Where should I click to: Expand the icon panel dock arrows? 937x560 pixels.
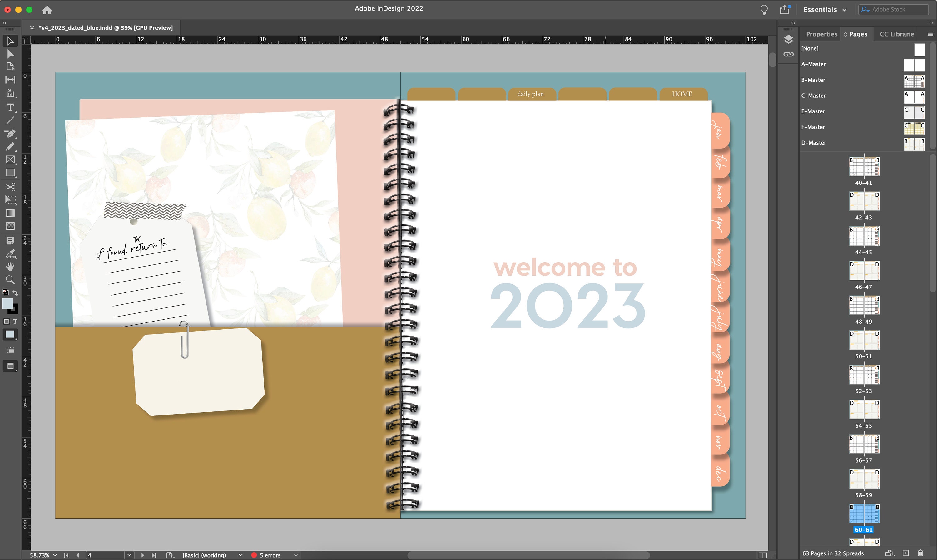coord(793,23)
